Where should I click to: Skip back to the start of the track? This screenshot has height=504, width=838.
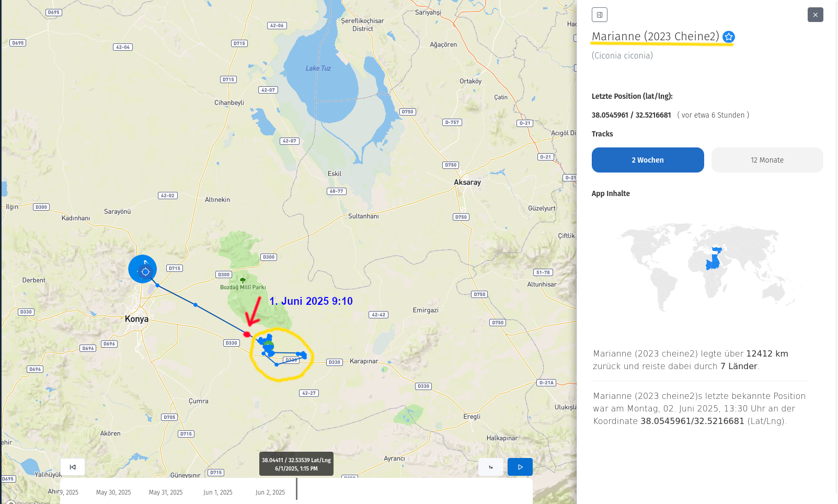(x=73, y=467)
